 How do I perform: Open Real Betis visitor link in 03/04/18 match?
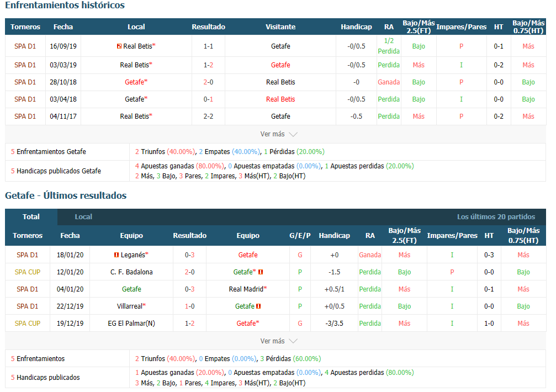280,99
